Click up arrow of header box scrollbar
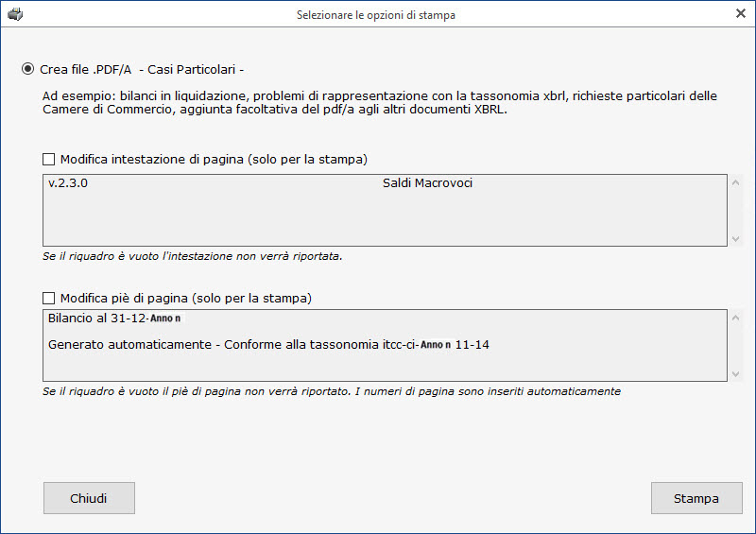 [736, 182]
